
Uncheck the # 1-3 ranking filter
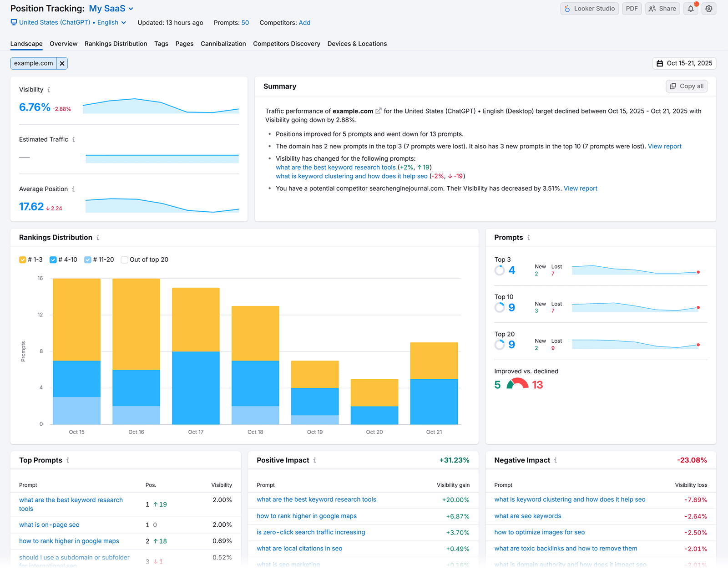point(23,260)
